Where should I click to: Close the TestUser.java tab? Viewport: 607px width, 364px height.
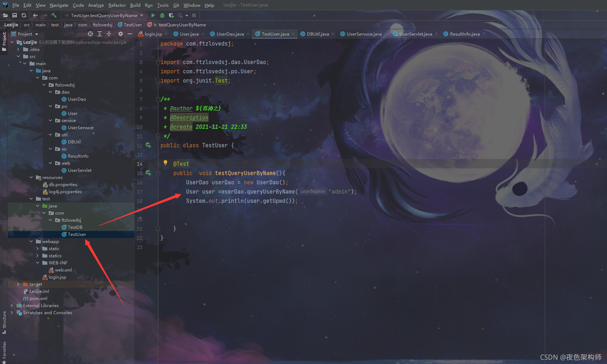coord(293,34)
